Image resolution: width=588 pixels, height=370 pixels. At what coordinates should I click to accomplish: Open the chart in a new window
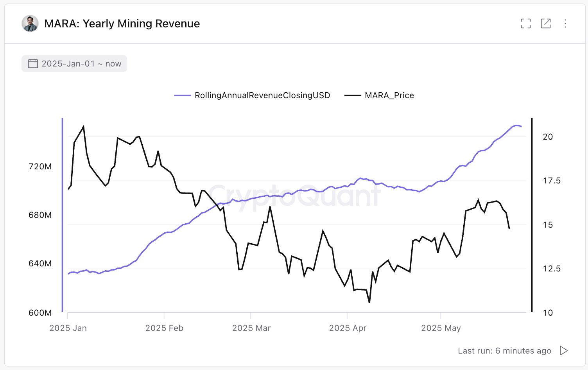pos(546,23)
